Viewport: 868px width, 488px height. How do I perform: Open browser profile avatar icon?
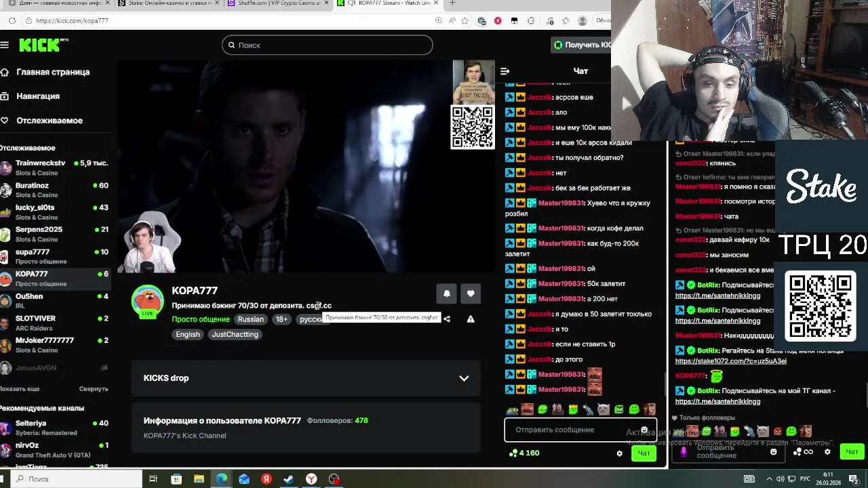582,20
